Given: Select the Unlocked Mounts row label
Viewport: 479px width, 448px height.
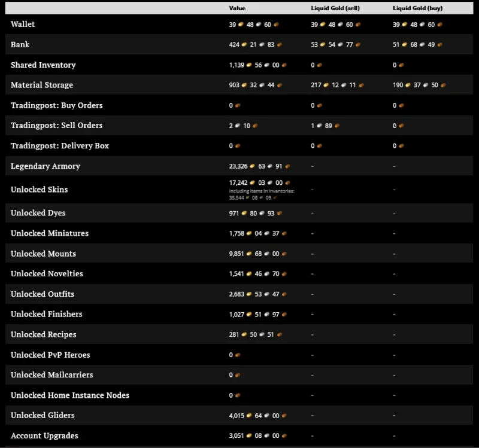Looking at the screenshot, I should (43, 254).
